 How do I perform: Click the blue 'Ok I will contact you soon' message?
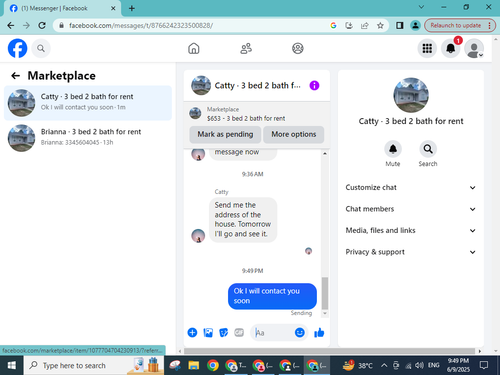point(272,296)
